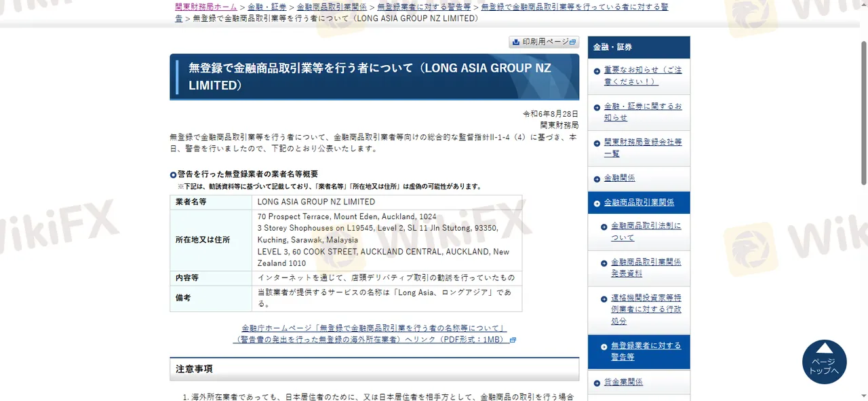Click the 業者名等 table header cell
Screen dimensions: 868x401
click(211, 202)
